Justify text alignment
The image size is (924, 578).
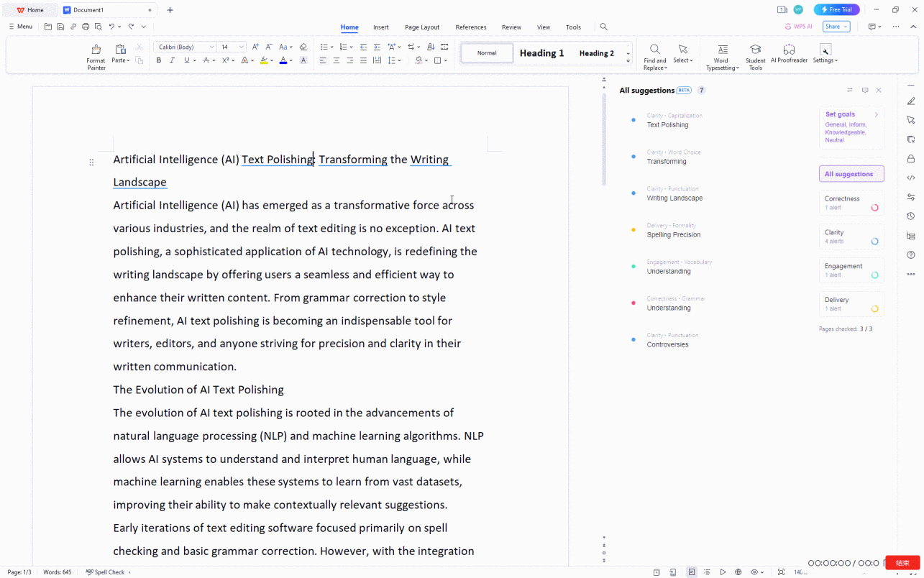click(x=363, y=60)
